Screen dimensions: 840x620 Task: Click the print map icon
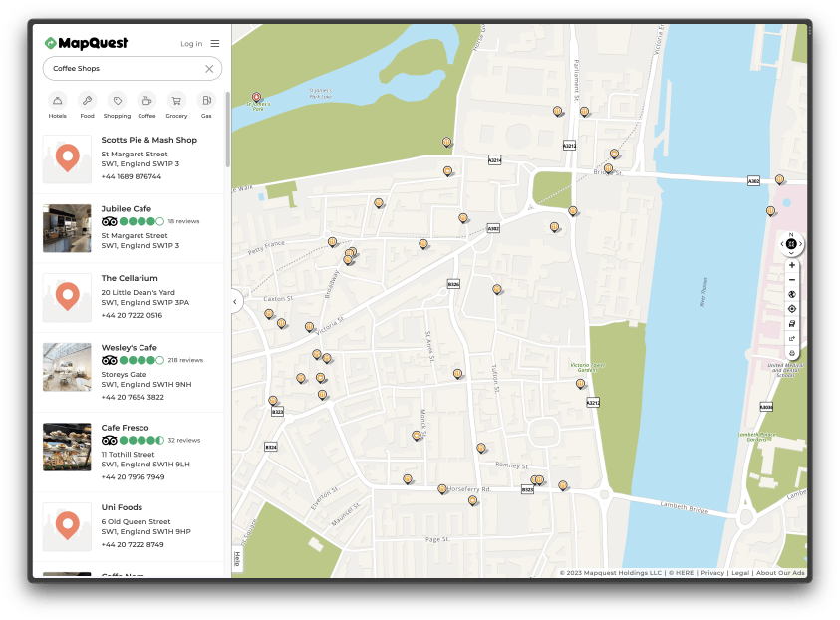[792, 353]
